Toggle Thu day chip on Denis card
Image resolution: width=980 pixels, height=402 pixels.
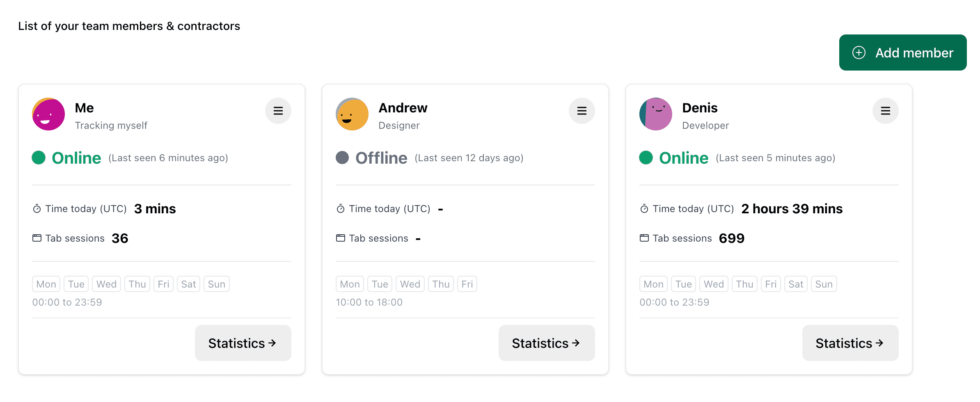(x=744, y=284)
